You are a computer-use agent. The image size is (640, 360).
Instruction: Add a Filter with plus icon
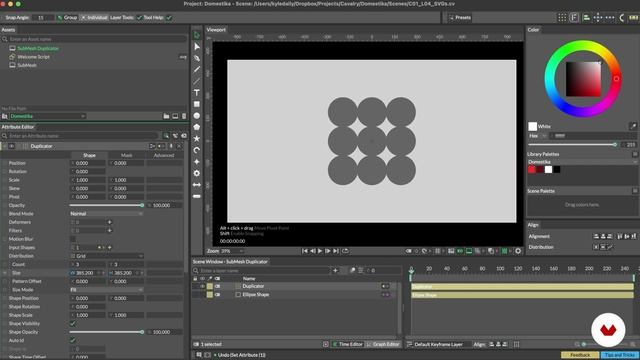click(109, 231)
